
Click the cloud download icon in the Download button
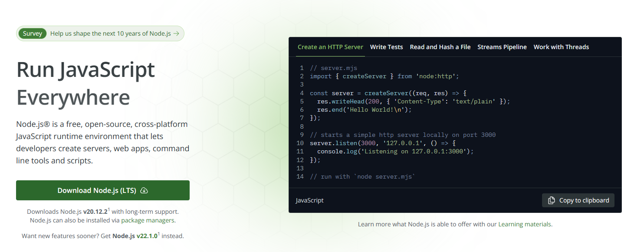pos(145,190)
